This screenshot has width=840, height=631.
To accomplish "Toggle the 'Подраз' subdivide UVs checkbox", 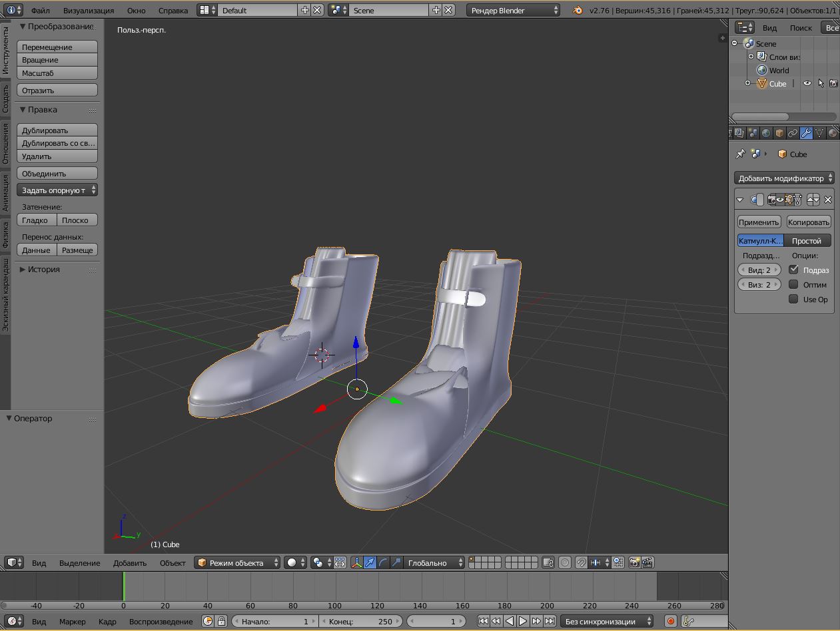I will (793, 270).
